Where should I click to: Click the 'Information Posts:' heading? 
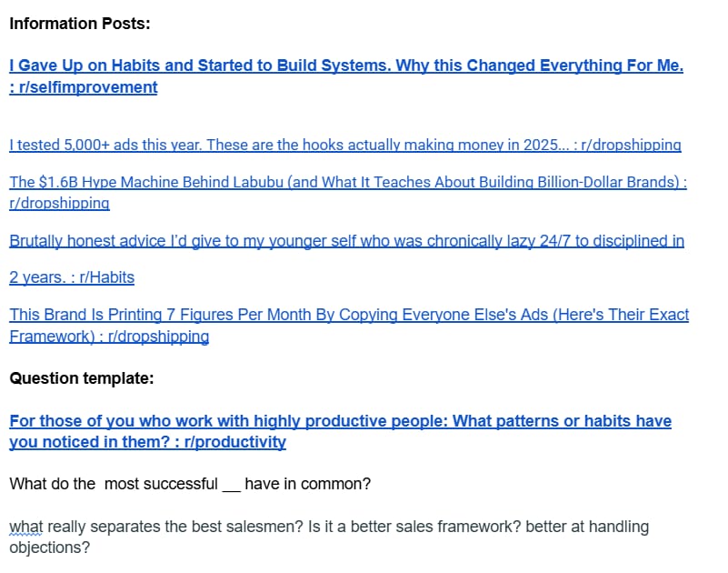point(80,24)
